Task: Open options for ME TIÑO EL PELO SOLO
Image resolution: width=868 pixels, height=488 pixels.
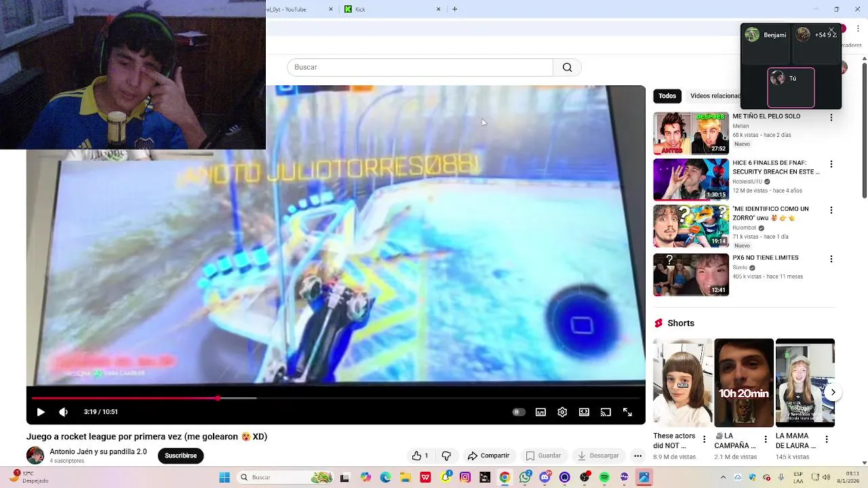Action: 831,117
